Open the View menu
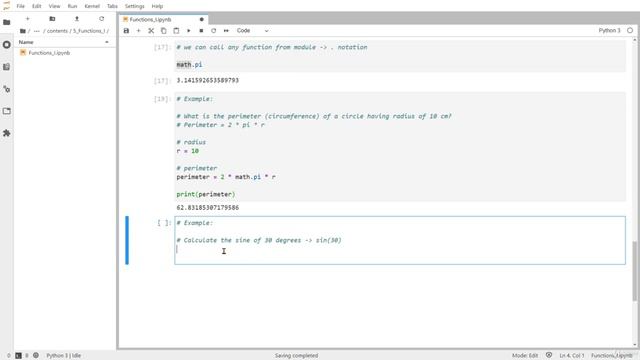The image size is (640, 360). [x=54, y=6]
